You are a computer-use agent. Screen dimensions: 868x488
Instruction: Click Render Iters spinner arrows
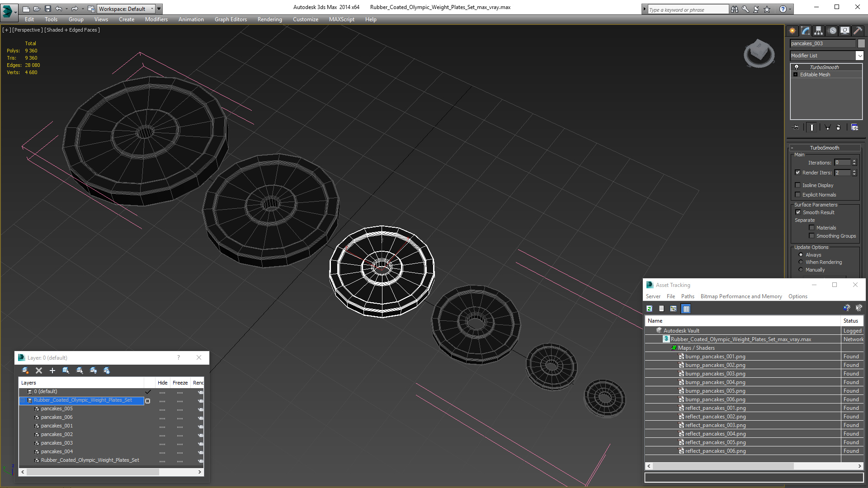point(854,173)
